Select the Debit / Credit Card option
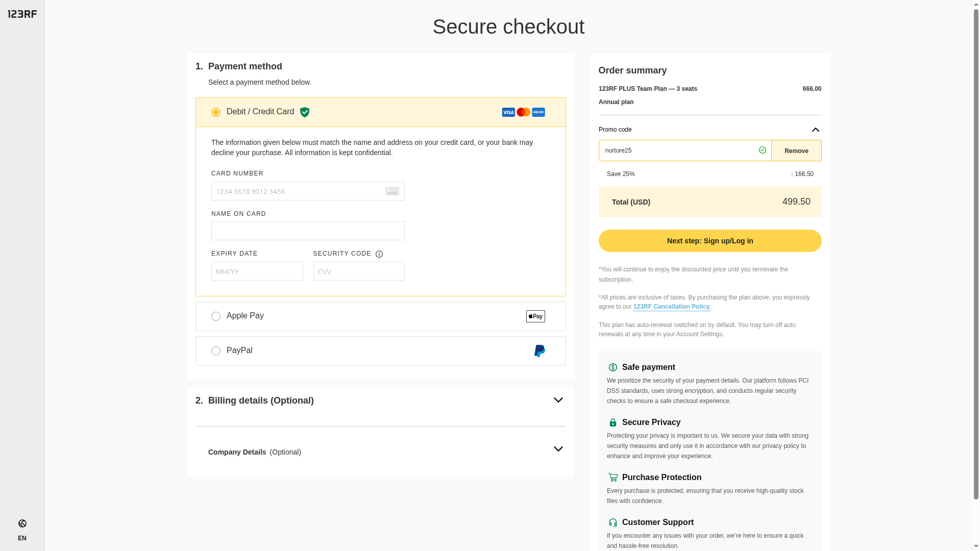This screenshot has width=980, height=551. point(216,112)
